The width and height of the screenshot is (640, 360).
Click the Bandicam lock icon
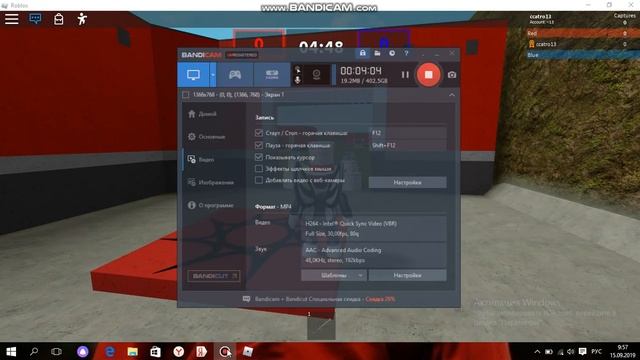[x=362, y=53]
